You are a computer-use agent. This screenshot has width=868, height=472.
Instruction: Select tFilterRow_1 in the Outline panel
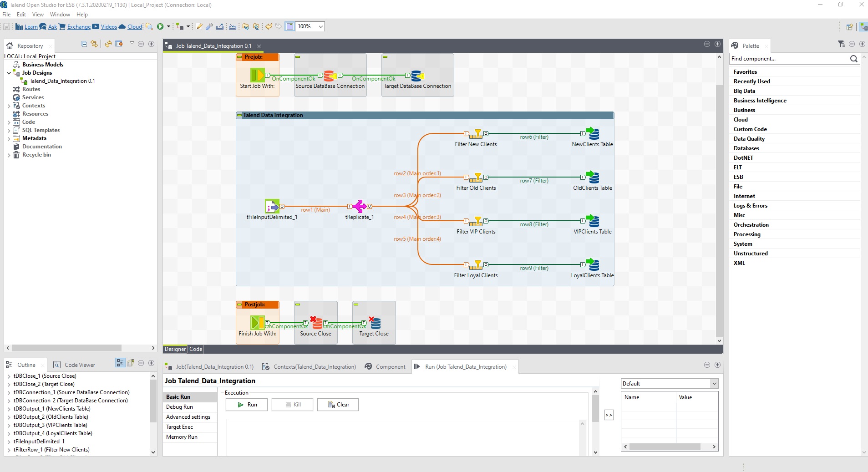click(51, 450)
